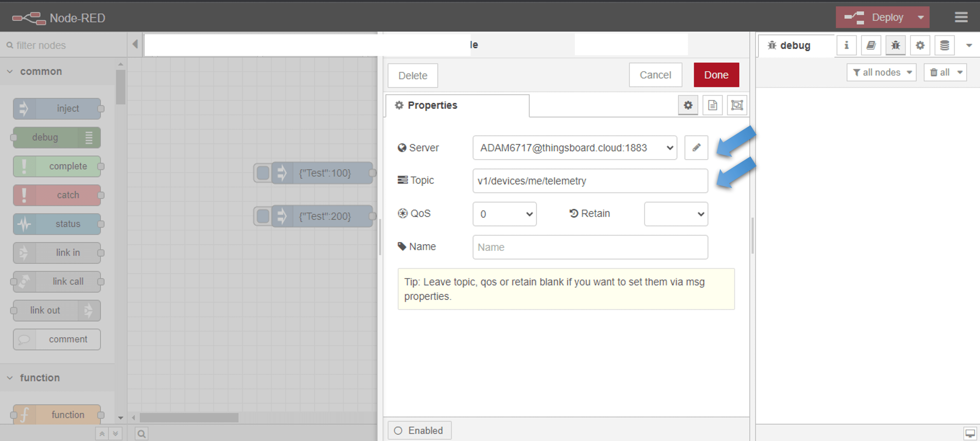
Task: Open the Retain dropdown
Action: 676,214
